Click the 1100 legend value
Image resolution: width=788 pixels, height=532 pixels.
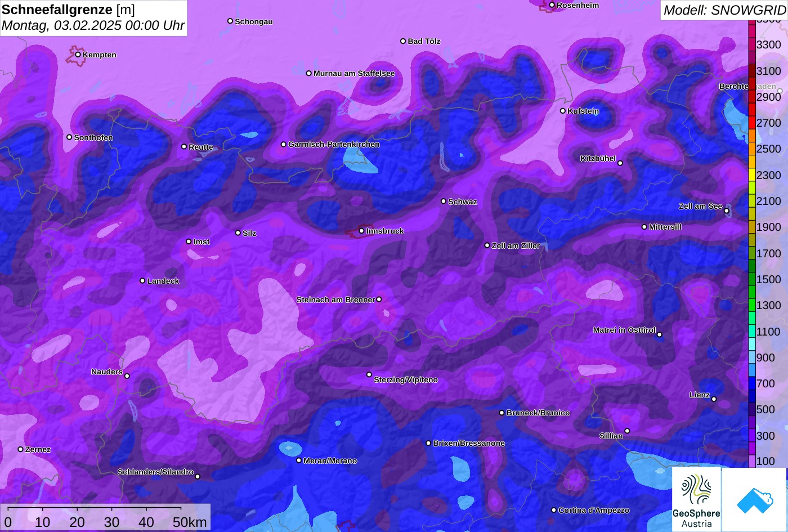(769, 332)
